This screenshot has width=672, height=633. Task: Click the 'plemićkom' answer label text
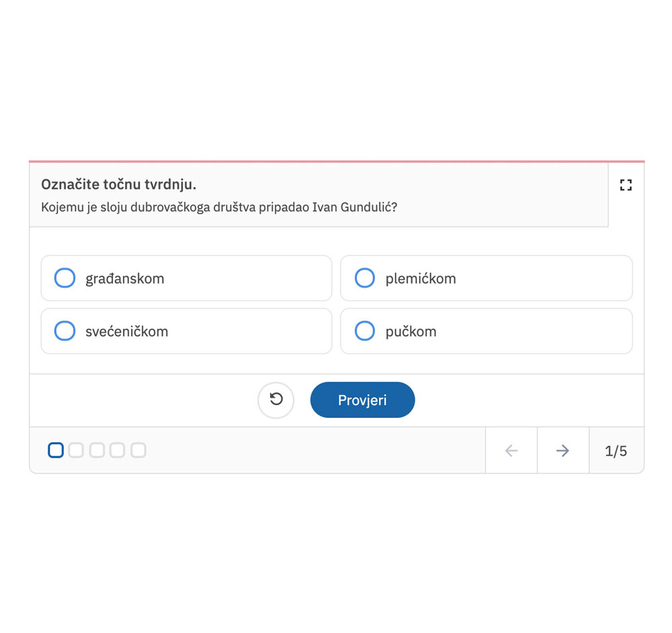click(x=421, y=278)
